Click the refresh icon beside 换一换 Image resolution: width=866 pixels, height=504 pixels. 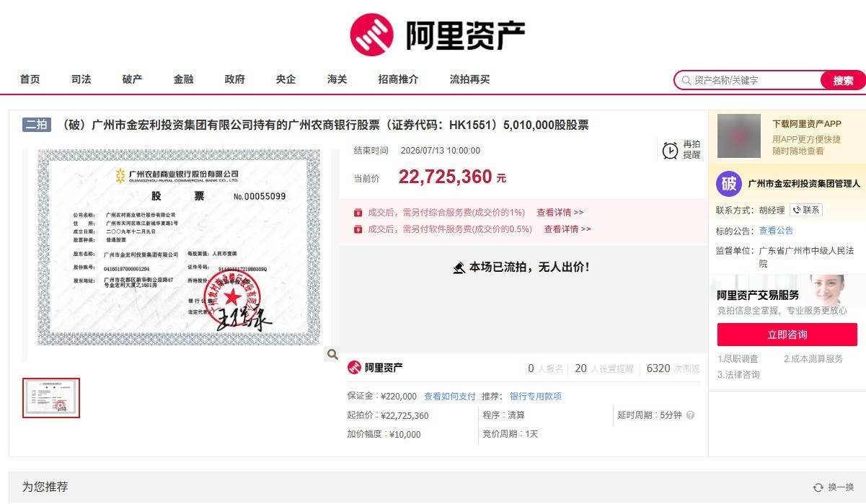click(x=818, y=487)
